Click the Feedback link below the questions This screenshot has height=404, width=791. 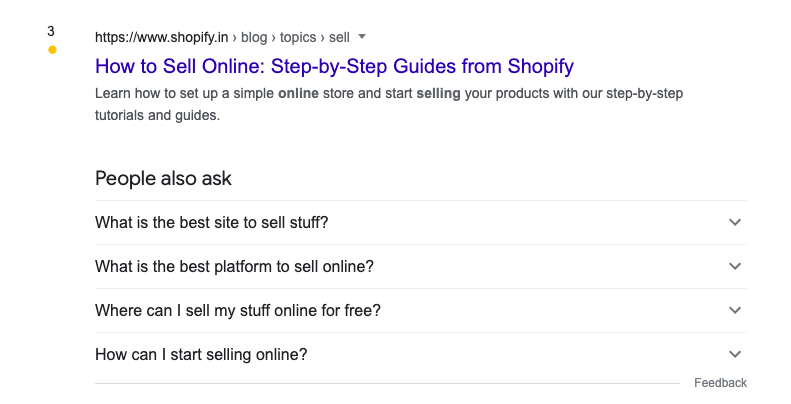coord(720,383)
